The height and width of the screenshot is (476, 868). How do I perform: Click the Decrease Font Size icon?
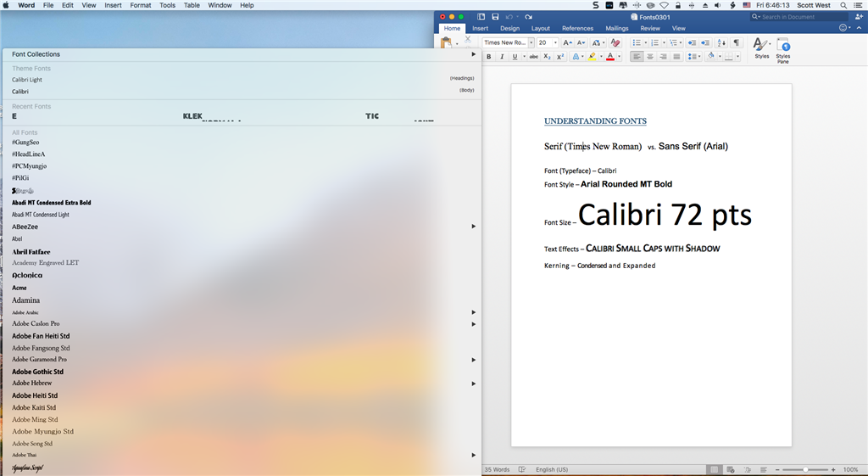(581, 42)
